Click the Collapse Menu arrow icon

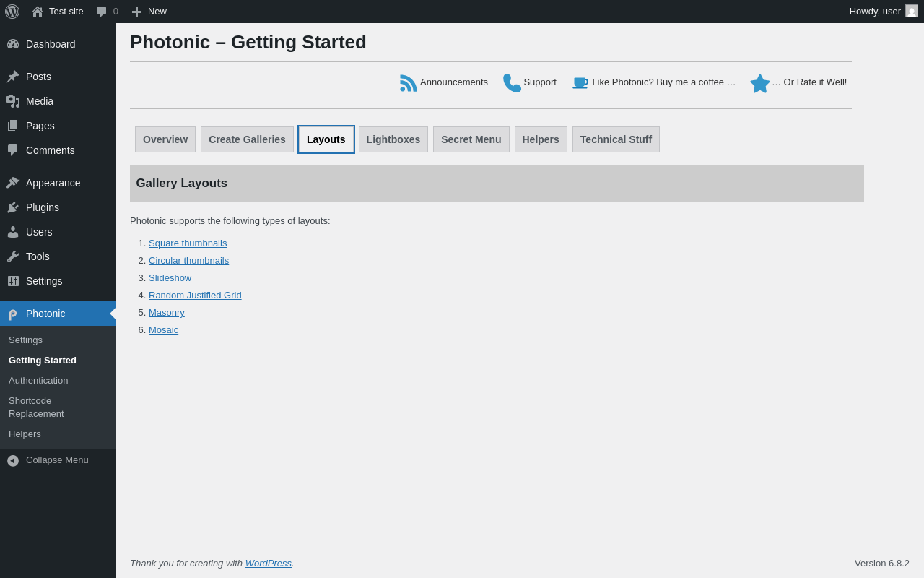[x=13, y=460]
